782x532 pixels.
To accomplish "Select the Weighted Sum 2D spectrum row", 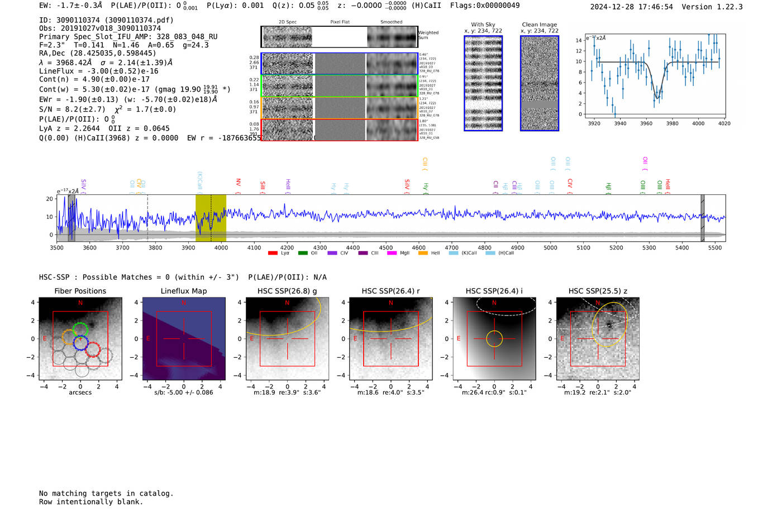I will (x=339, y=37).
